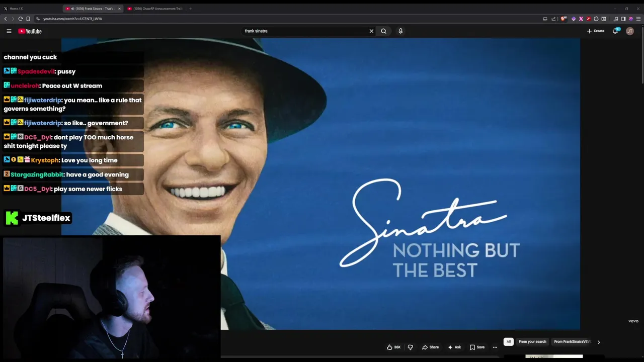Select the 'From your search' chip

pyautogui.click(x=532, y=342)
